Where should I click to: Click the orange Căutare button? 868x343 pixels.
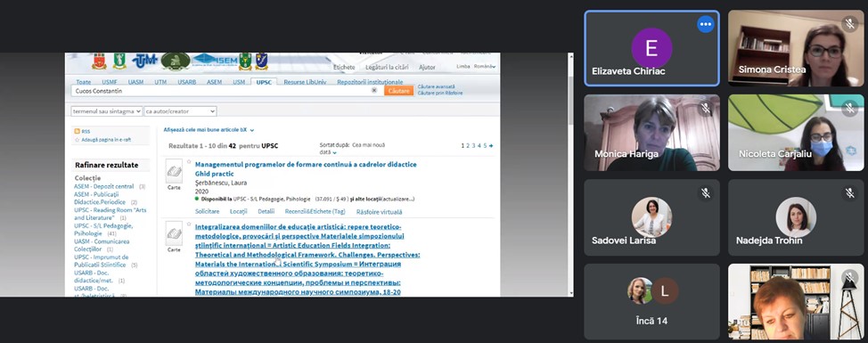[x=398, y=91]
